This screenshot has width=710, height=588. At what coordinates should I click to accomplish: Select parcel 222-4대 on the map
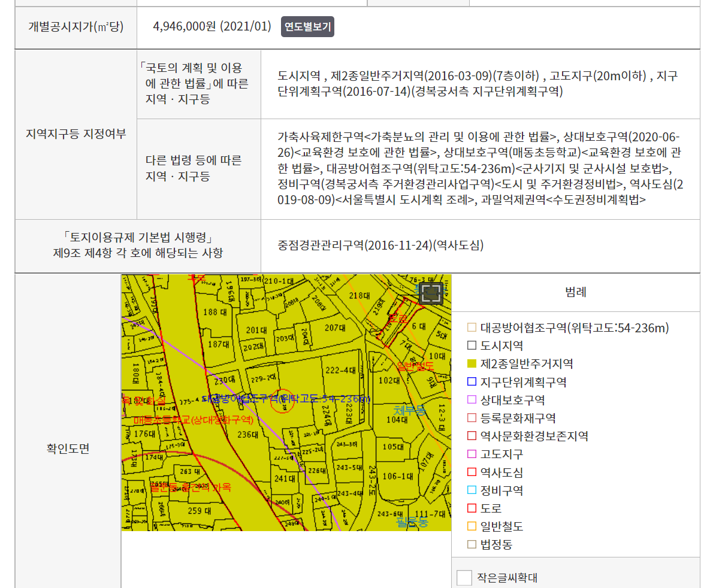[x=340, y=370]
